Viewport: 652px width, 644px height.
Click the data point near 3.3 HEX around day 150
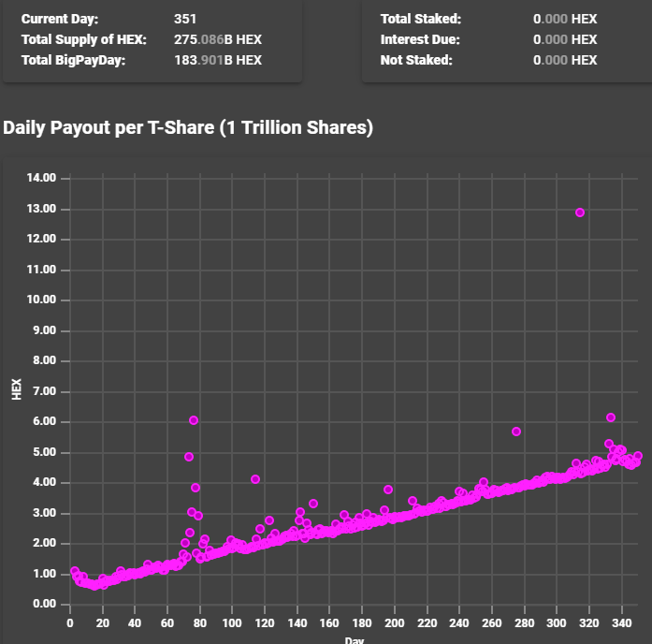[x=313, y=504]
